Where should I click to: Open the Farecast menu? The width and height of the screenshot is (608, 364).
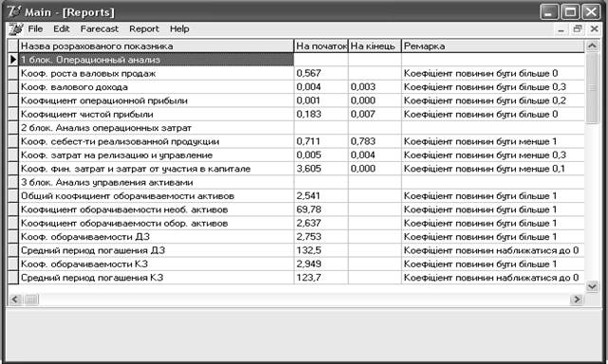(100, 29)
